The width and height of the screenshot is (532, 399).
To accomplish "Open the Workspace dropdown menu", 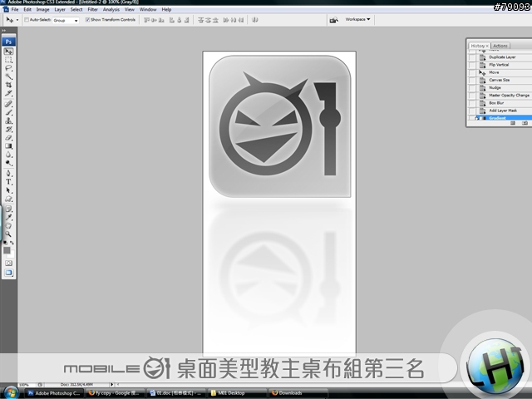I will point(357,19).
